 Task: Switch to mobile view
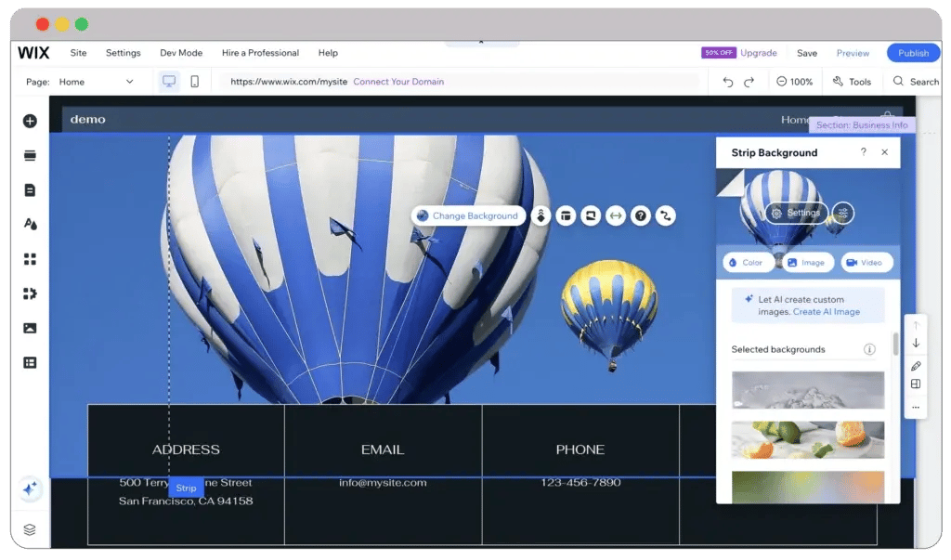[x=194, y=82]
